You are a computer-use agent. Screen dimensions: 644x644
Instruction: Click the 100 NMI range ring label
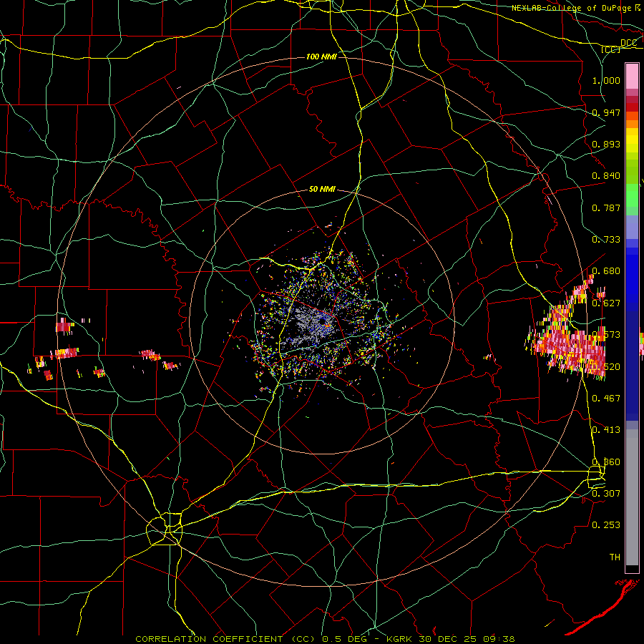(x=321, y=57)
